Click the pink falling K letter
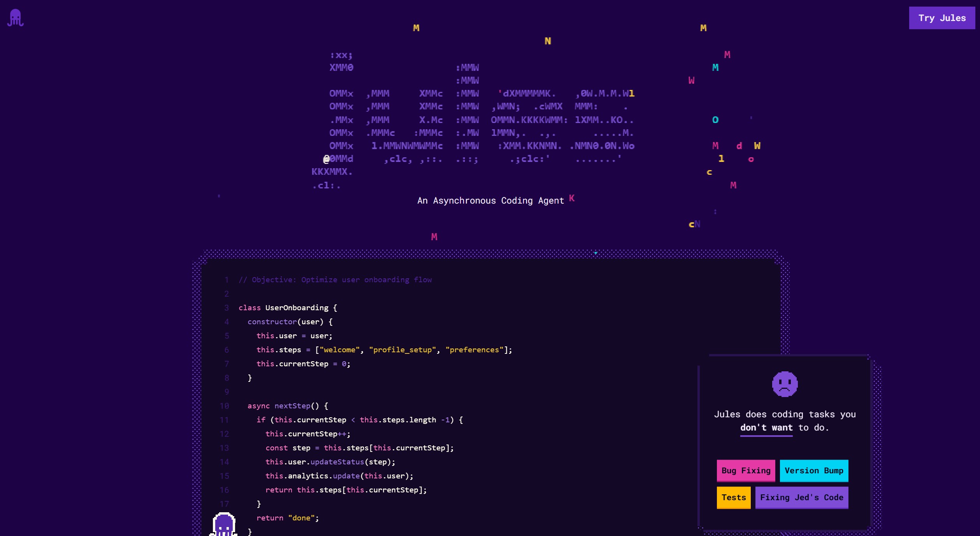This screenshot has width=980, height=536. point(571,198)
